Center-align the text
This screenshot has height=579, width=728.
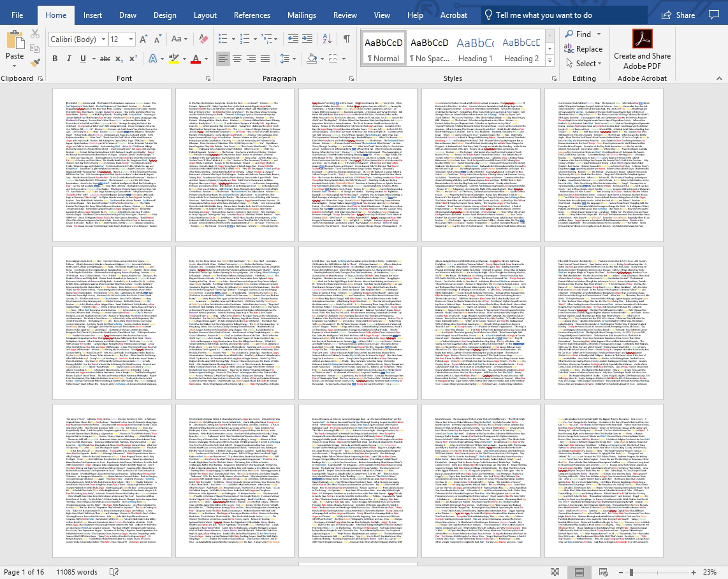tap(237, 59)
